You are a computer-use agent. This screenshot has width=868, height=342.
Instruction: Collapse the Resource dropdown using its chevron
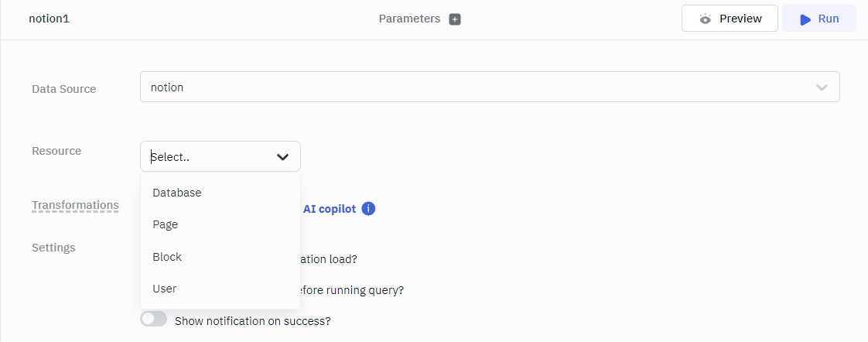pos(282,157)
